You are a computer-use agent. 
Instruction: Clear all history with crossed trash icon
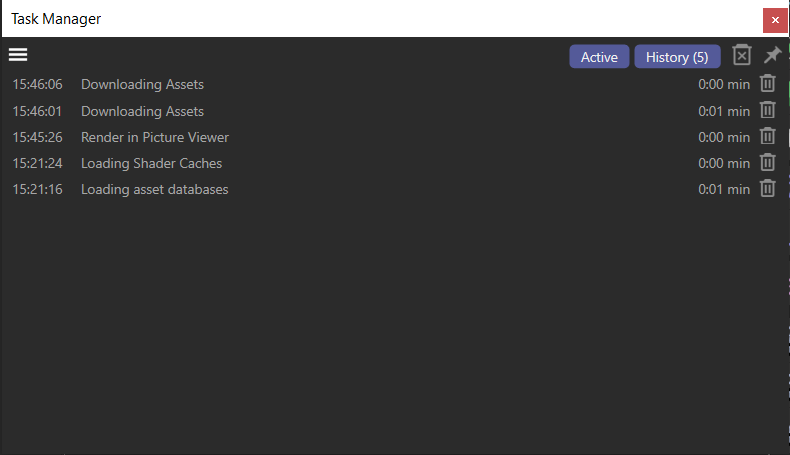[741, 56]
